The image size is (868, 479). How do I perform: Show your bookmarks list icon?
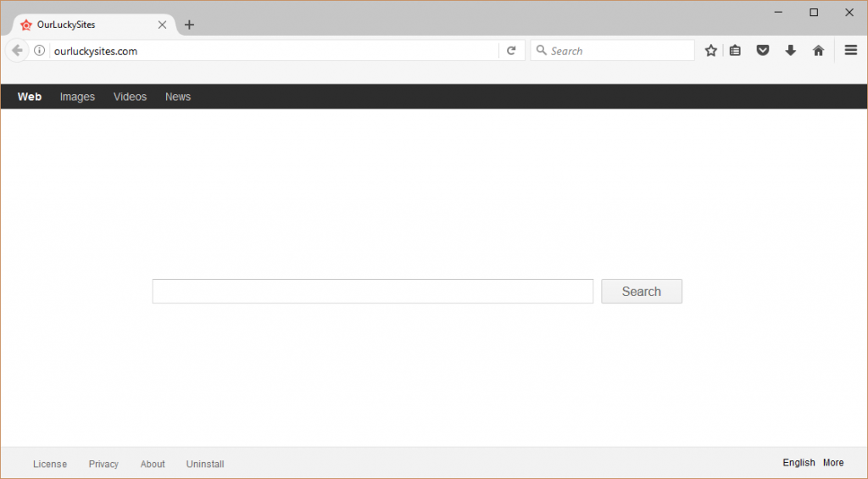[x=735, y=51]
